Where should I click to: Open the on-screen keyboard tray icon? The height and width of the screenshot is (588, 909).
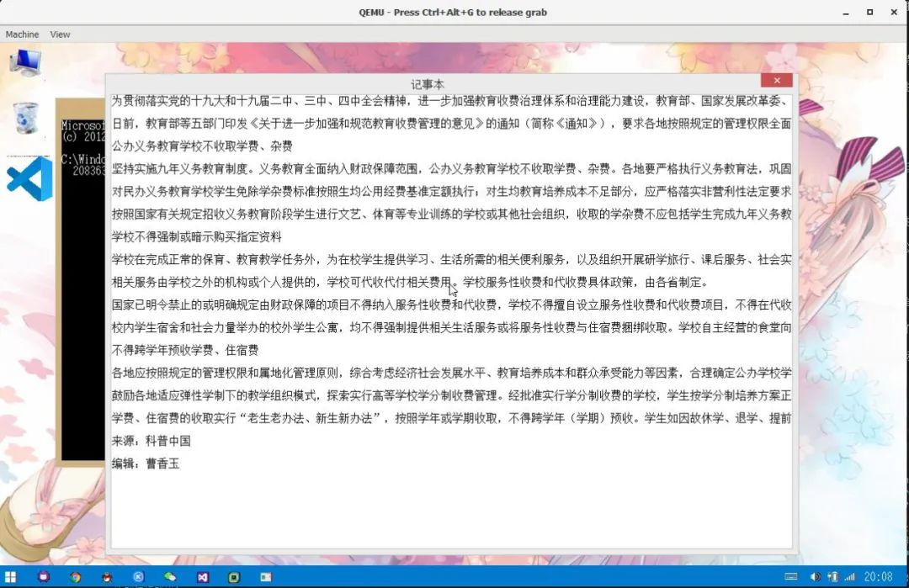point(790,577)
